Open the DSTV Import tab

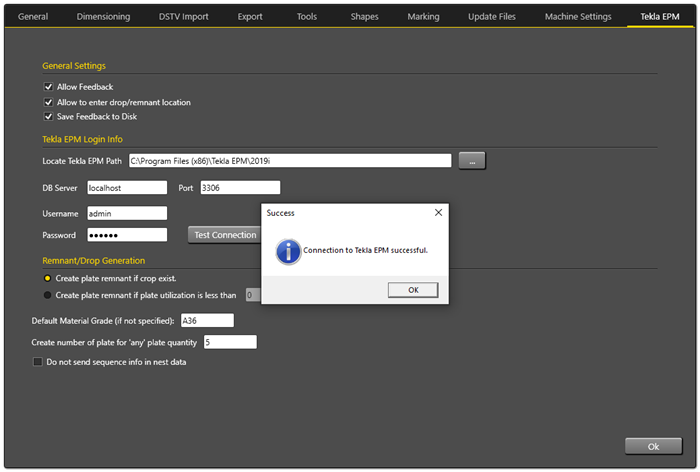click(x=183, y=17)
